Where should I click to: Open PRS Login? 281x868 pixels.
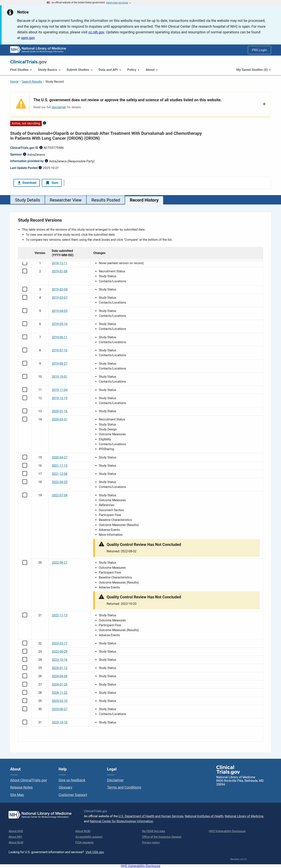pyautogui.click(x=259, y=50)
